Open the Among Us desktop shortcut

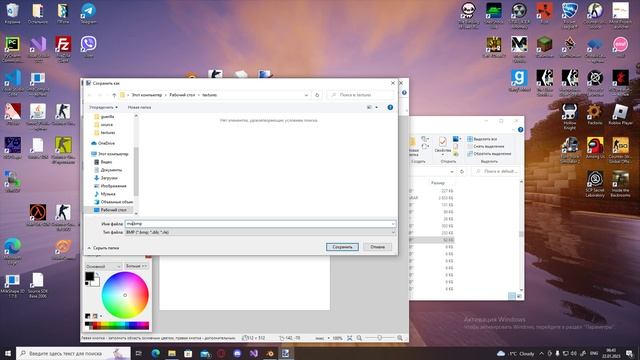pos(595,148)
